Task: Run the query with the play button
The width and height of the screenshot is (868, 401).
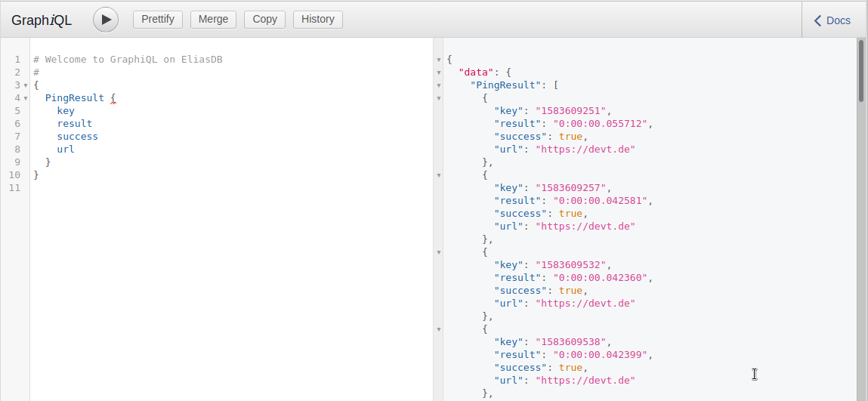Action: click(x=106, y=20)
